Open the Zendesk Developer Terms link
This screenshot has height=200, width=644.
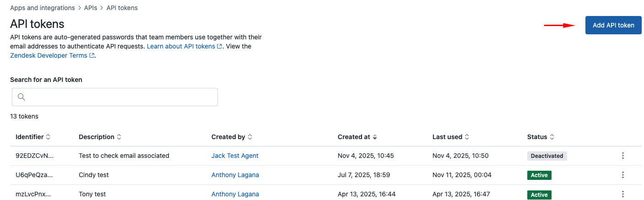click(49, 55)
